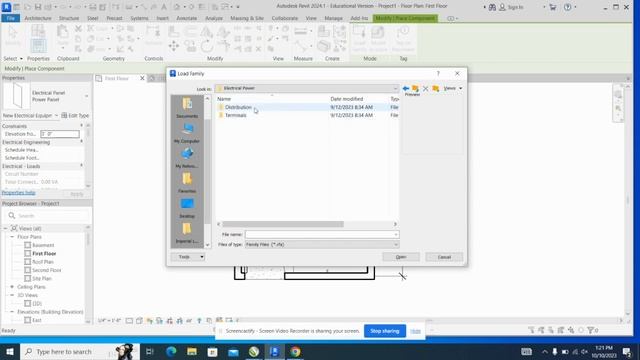Expand the Ceiling Plans node
Image resolution: width=640 pixels, height=360 pixels.
pos(12,287)
